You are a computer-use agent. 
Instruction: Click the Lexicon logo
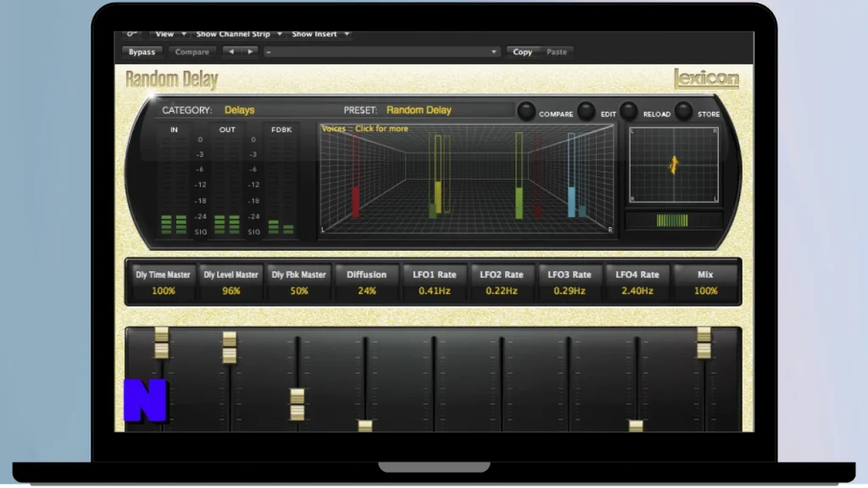pos(706,79)
